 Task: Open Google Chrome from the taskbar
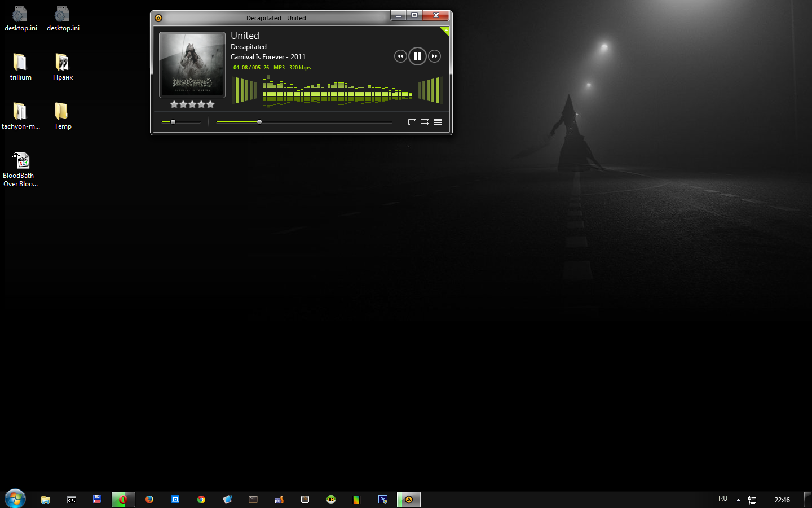click(201, 500)
